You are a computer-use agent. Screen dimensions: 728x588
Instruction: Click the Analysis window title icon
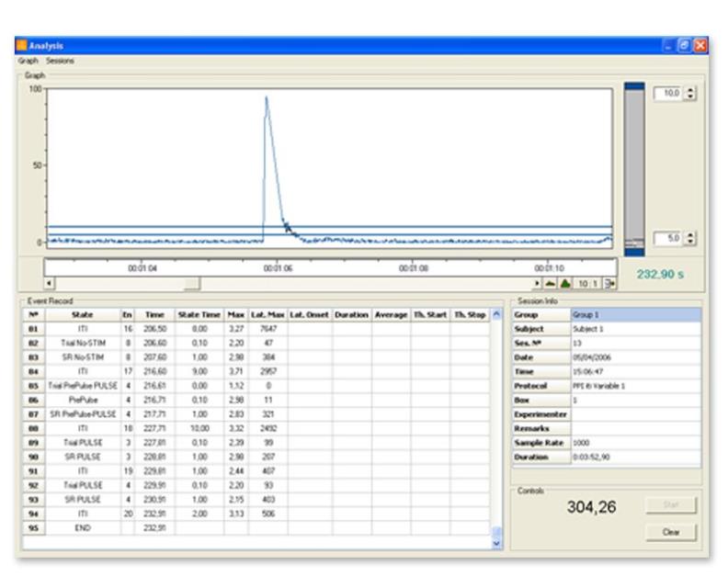pos(23,46)
